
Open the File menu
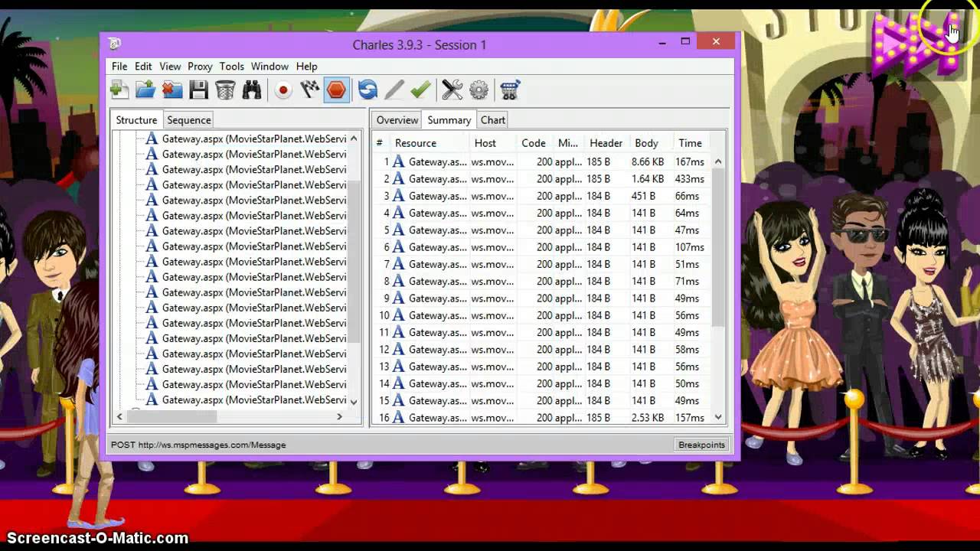click(x=119, y=67)
